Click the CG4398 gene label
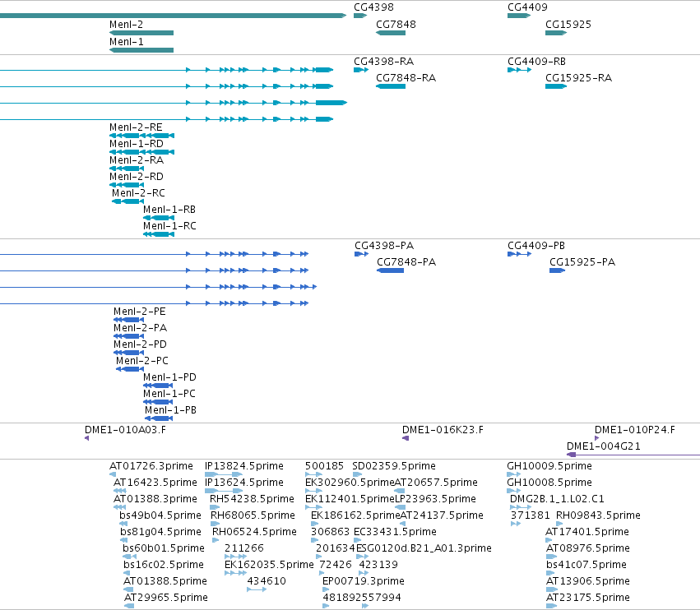The image size is (700, 610). (373, 7)
